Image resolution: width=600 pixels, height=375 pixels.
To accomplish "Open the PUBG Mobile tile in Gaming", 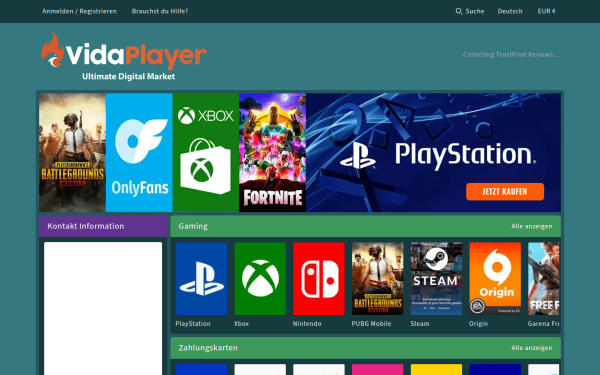I will 378,279.
